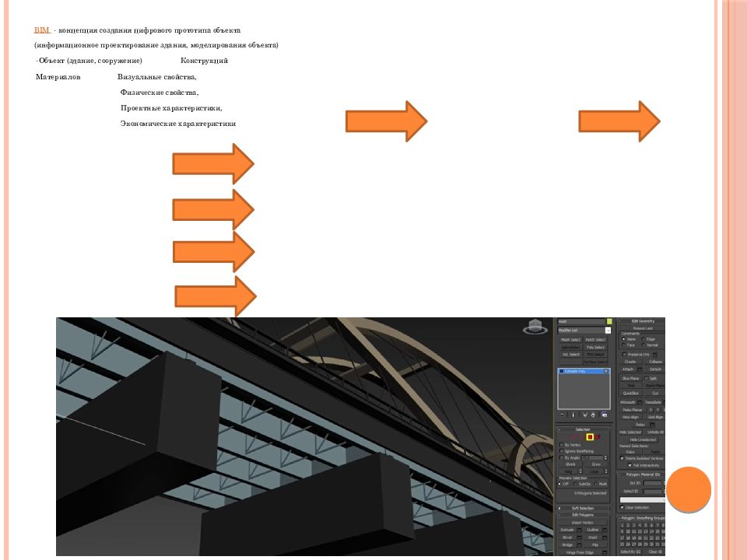This screenshot has height=560, width=747.
Task: Click the Outline button
Action: [x=593, y=530]
